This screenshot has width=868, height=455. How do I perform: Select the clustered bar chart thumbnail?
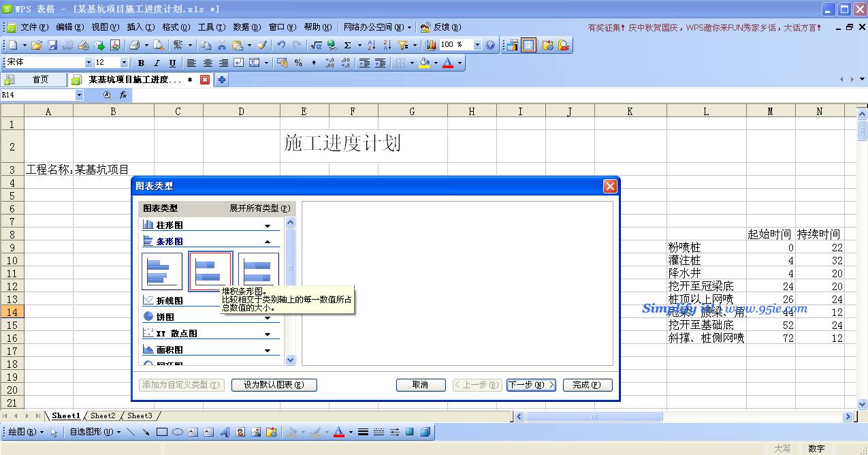(x=162, y=271)
